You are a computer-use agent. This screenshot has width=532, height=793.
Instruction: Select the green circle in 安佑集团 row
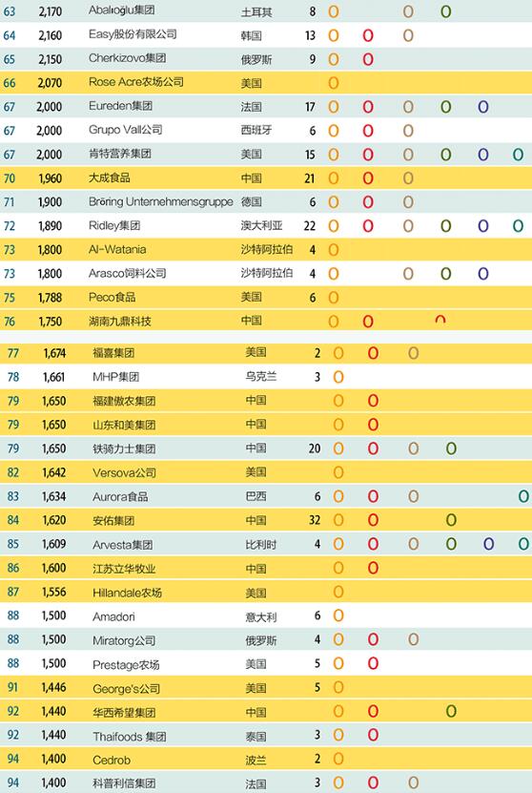tap(451, 520)
